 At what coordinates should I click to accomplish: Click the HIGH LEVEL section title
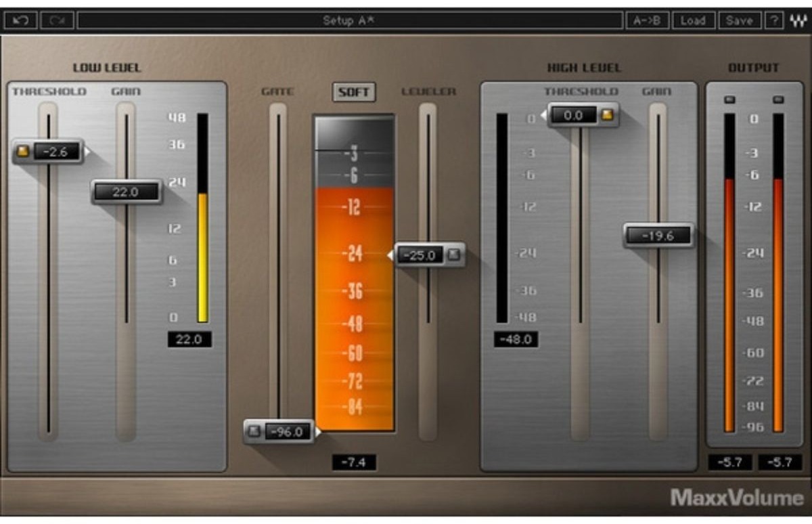[584, 68]
